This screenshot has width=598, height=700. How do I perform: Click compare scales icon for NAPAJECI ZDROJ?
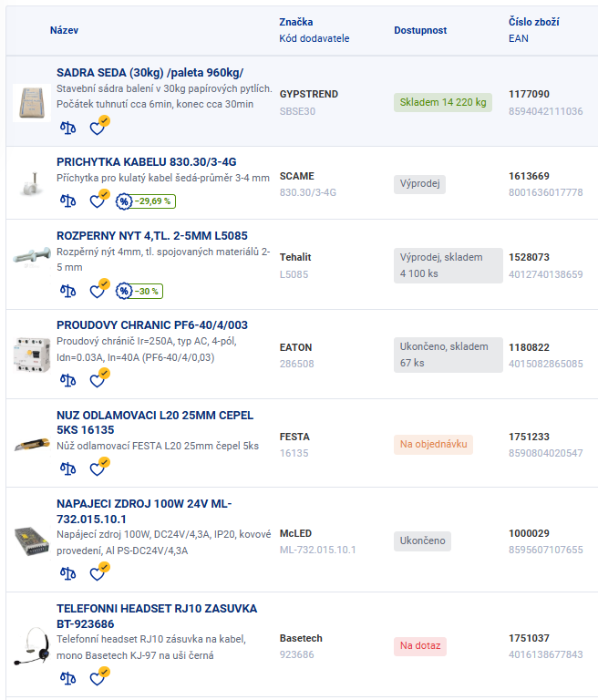click(x=67, y=573)
